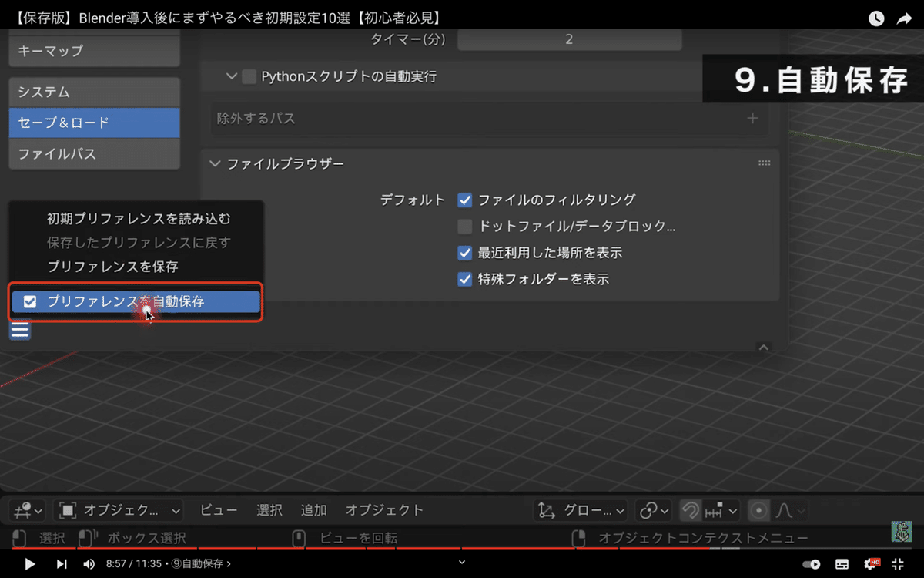Click the ファイルブラウザー panel drag grip

tap(764, 163)
